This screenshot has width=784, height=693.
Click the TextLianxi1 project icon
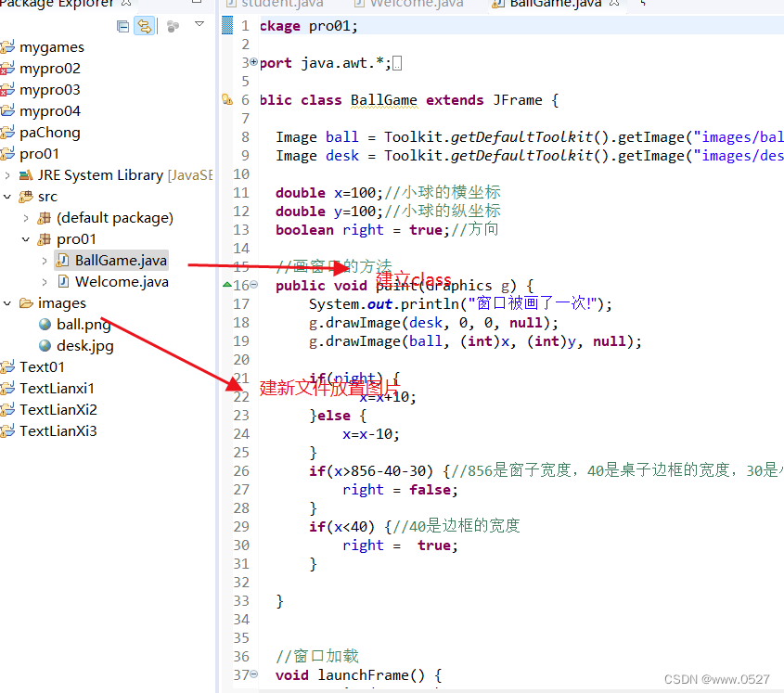(7, 388)
